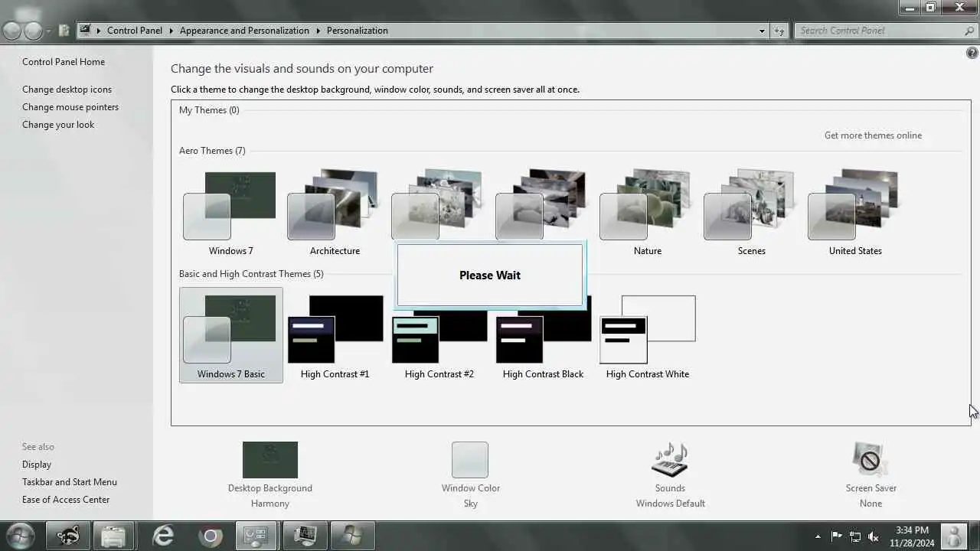The height and width of the screenshot is (551, 980).
Task: Expand the arrow before Control Panel in breadcrumb
Action: tap(99, 31)
